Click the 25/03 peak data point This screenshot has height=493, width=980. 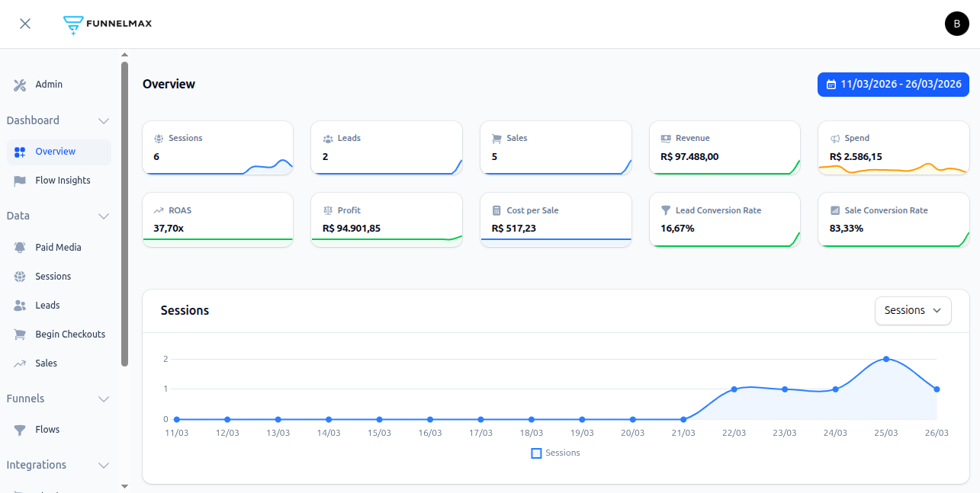click(x=885, y=359)
